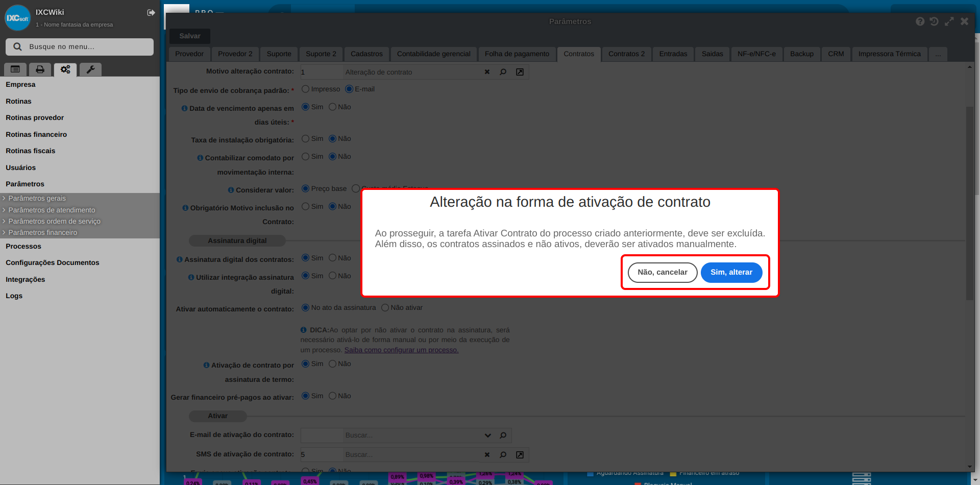This screenshot has height=485, width=980.
Task: Open Motivo alteração contrato record in new window
Action: coord(520,72)
